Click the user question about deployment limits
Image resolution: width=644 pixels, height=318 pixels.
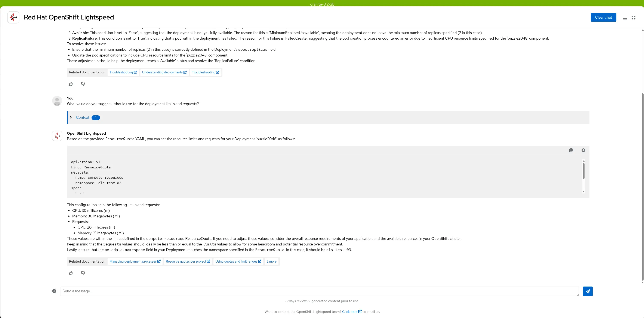tap(133, 104)
